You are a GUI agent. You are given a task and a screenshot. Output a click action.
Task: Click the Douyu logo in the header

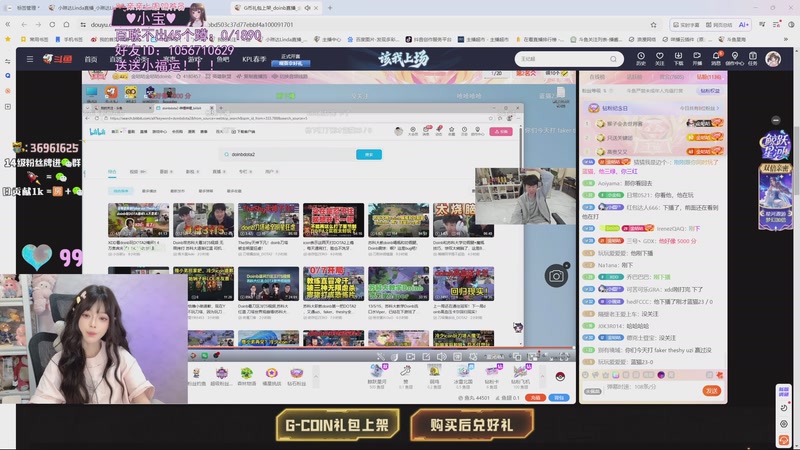58,59
